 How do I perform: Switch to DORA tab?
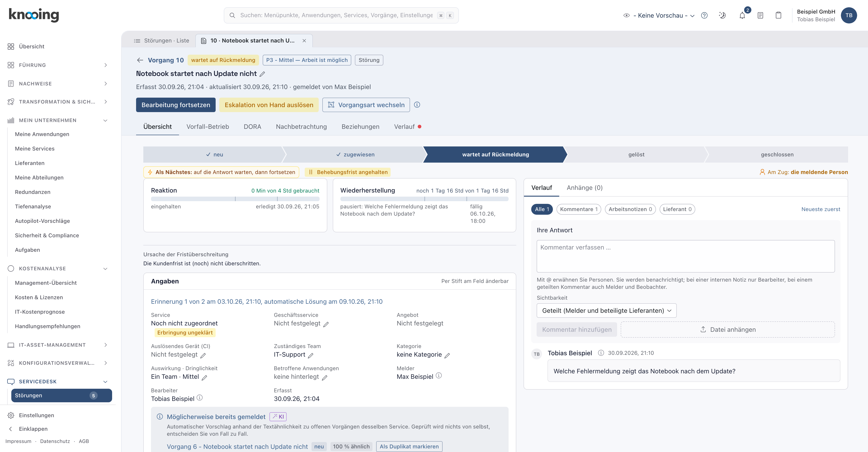coord(252,127)
